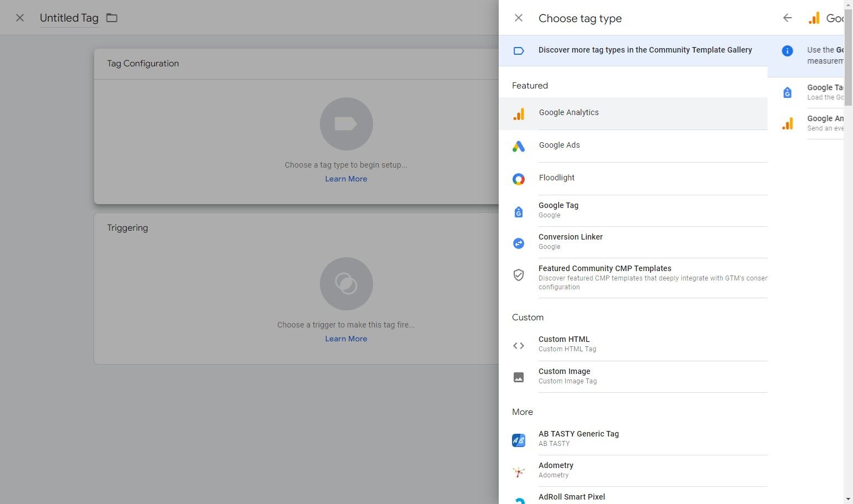
Task: Open Featured Community CMP Templates
Action: pyautogui.click(x=633, y=278)
